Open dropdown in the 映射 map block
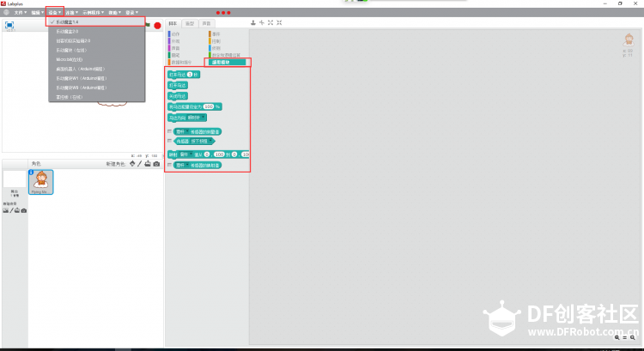Screen dimensions: 644x351 coord(185,154)
